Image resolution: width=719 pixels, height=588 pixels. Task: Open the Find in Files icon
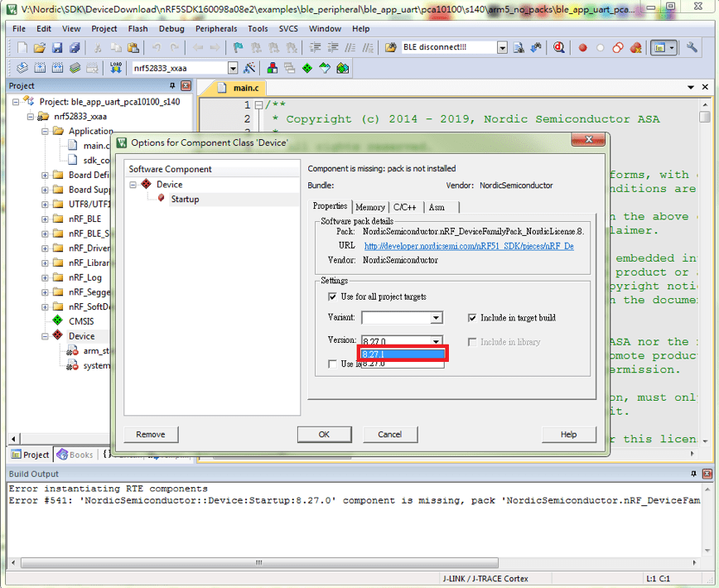pos(391,47)
